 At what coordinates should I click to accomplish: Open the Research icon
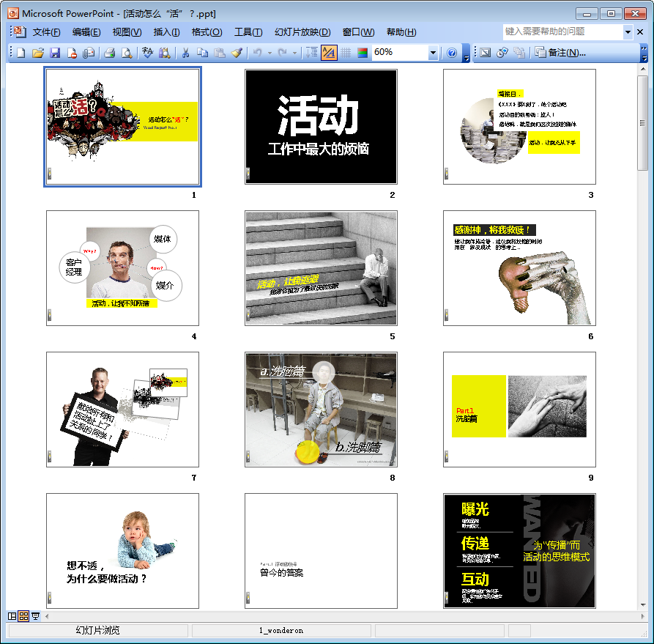[164, 53]
